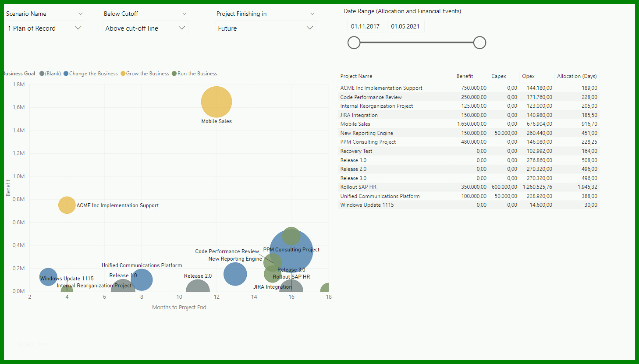639x364 pixels.
Task: Click benefit value 750.000,00
Action: 474,88
